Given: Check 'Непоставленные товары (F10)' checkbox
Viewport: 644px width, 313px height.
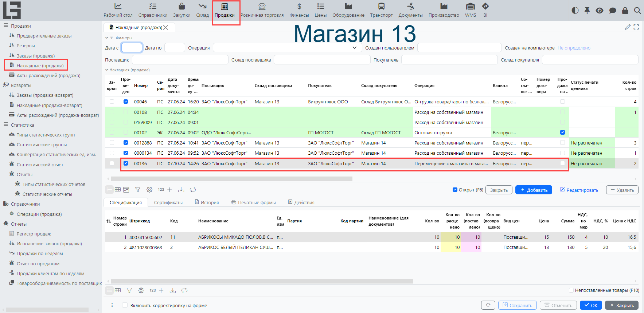Looking at the screenshot, I should [571, 290].
